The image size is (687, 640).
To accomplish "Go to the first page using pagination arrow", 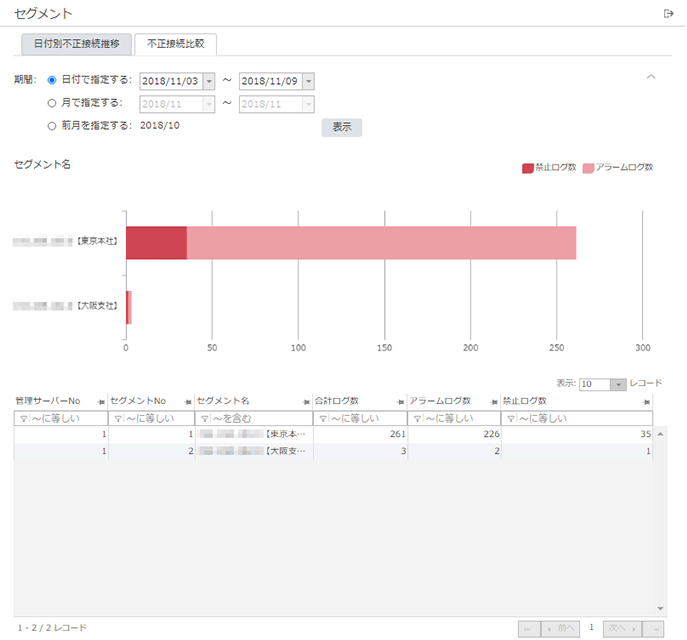I will tap(528, 628).
